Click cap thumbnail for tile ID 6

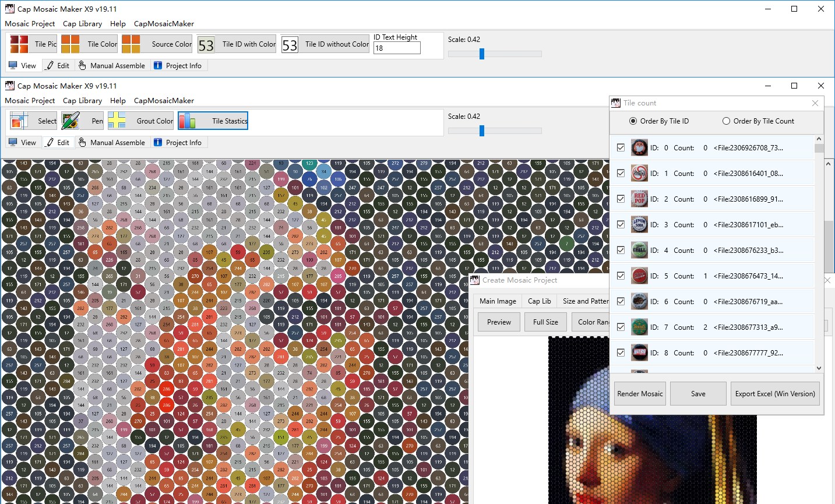pyautogui.click(x=639, y=301)
